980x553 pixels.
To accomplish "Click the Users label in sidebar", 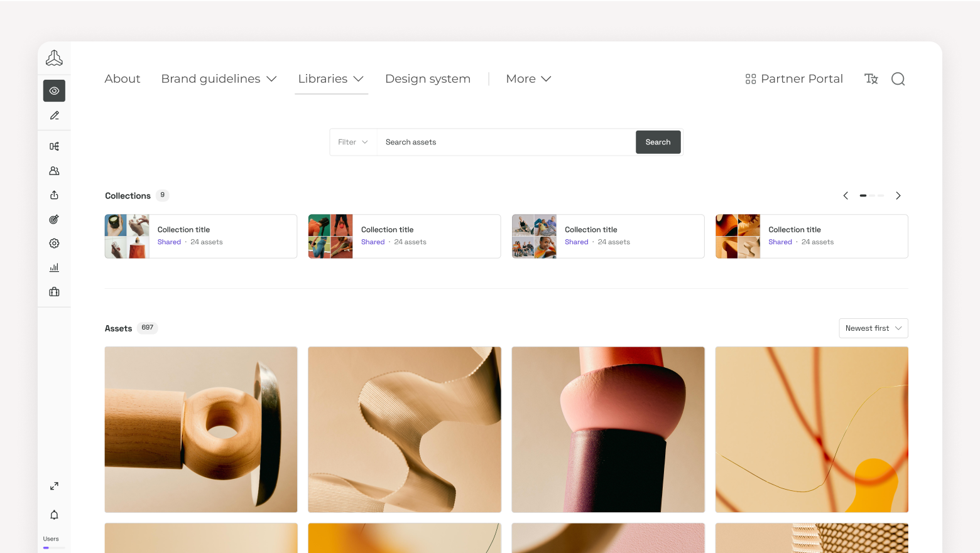I will 51,539.
